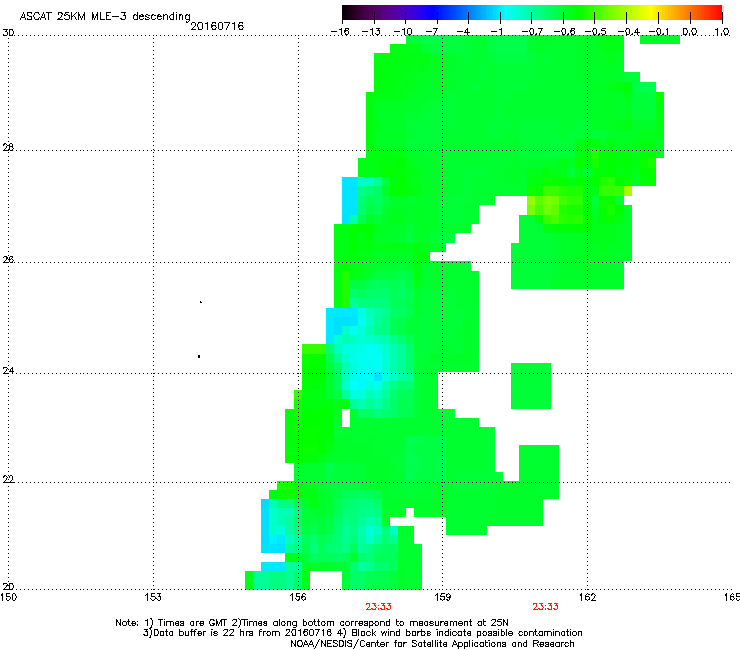Click colorbar label '-16'
740x650 pixels.
[x=340, y=32]
